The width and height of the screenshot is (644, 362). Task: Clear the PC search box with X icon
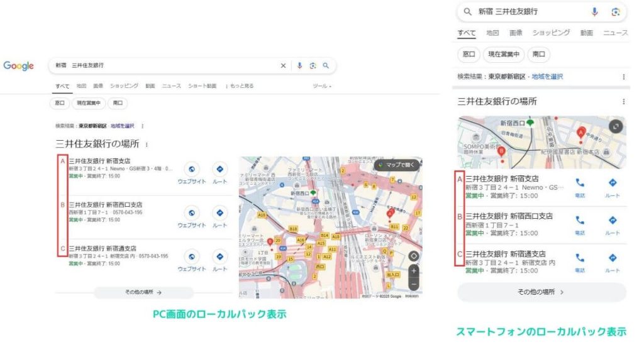point(283,65)
